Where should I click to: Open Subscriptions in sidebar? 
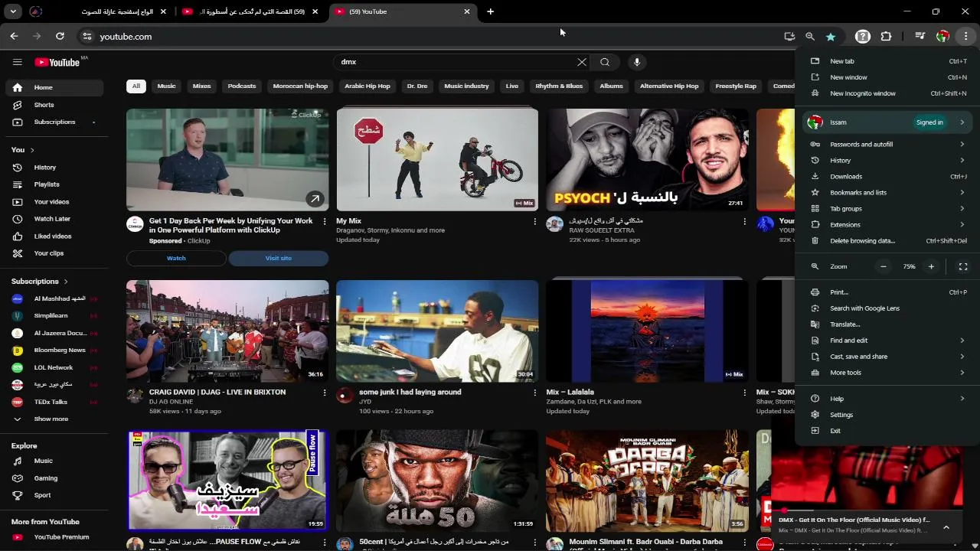(x=54, y=122)
